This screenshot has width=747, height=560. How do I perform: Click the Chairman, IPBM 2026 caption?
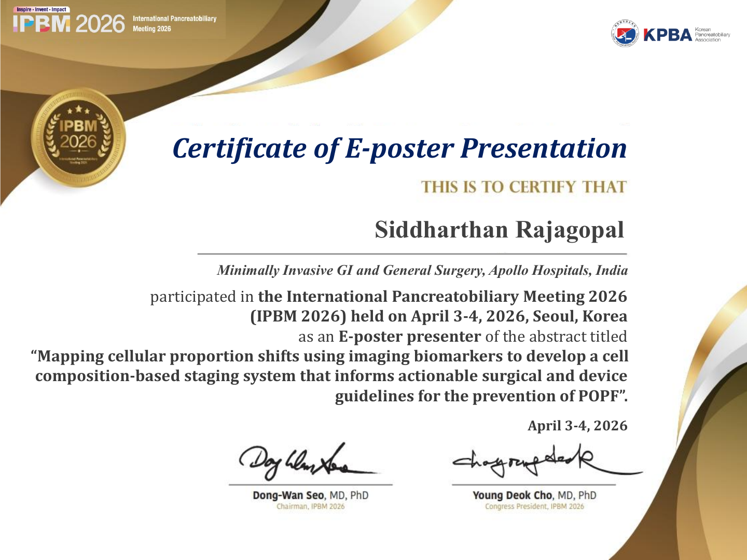click(310, 507)
